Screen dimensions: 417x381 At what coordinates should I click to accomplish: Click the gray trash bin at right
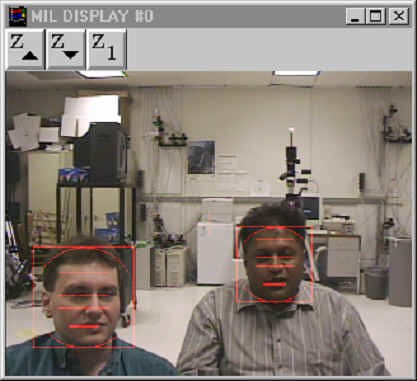click(376, 283)
